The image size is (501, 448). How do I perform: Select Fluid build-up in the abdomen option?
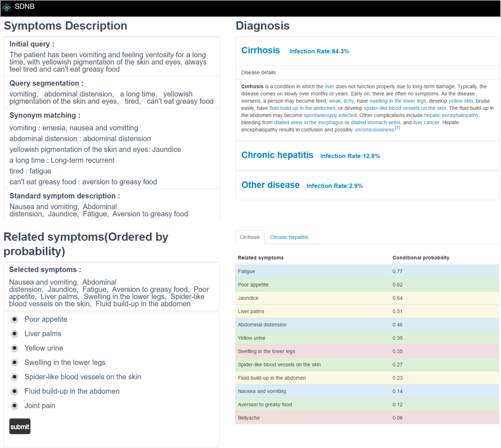tap(14, 391)
